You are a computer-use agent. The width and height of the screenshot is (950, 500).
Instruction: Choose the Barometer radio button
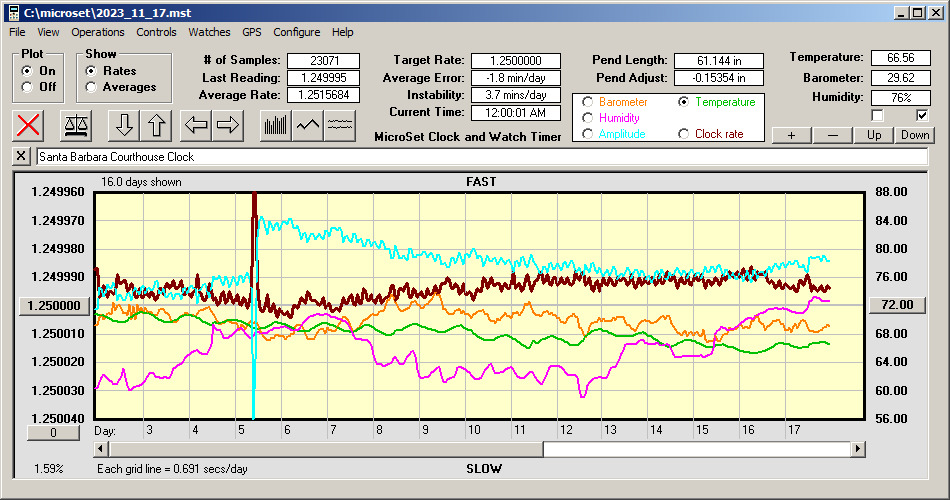click(587, 102)
